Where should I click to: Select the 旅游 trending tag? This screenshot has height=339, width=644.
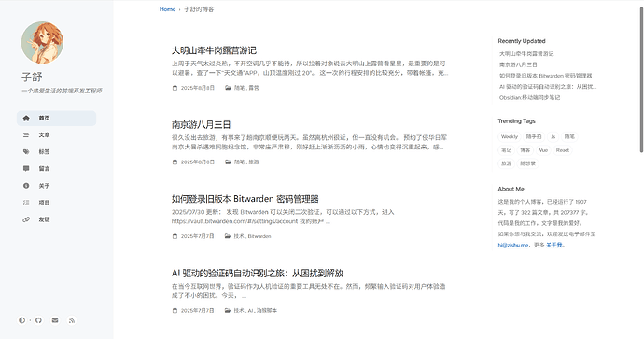click(507, 163)
